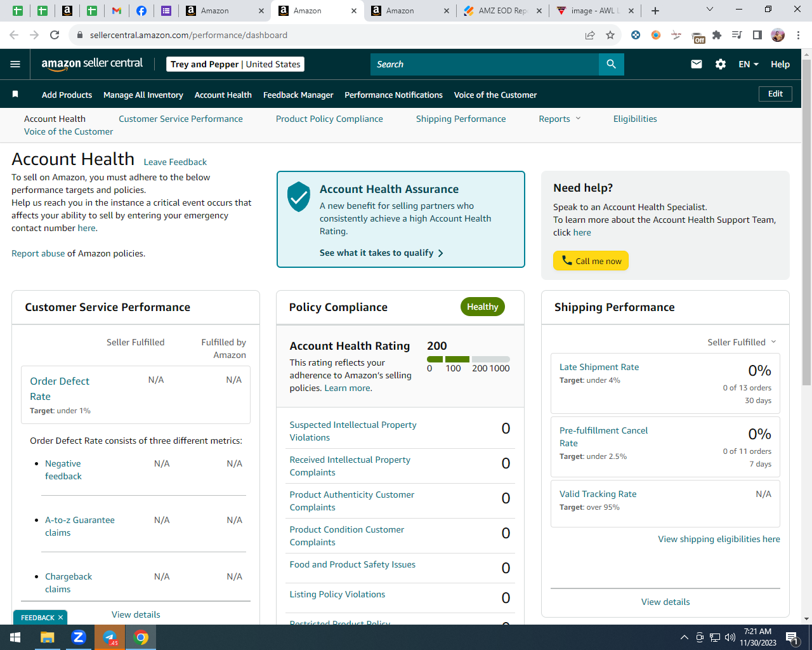The image size is (812, 650).
Task: Go back with the browser back arrow
Action: coord(14,35)
